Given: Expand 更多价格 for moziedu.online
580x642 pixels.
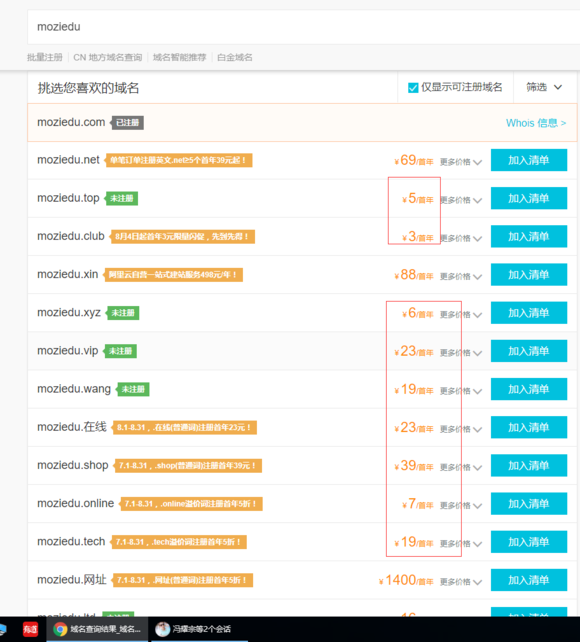Looking at the screenshot, I should point(461,506).
